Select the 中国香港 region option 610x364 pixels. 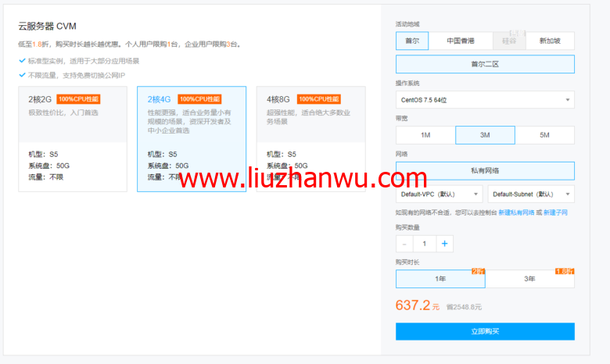pyautogui.click(x=461, y=41)
